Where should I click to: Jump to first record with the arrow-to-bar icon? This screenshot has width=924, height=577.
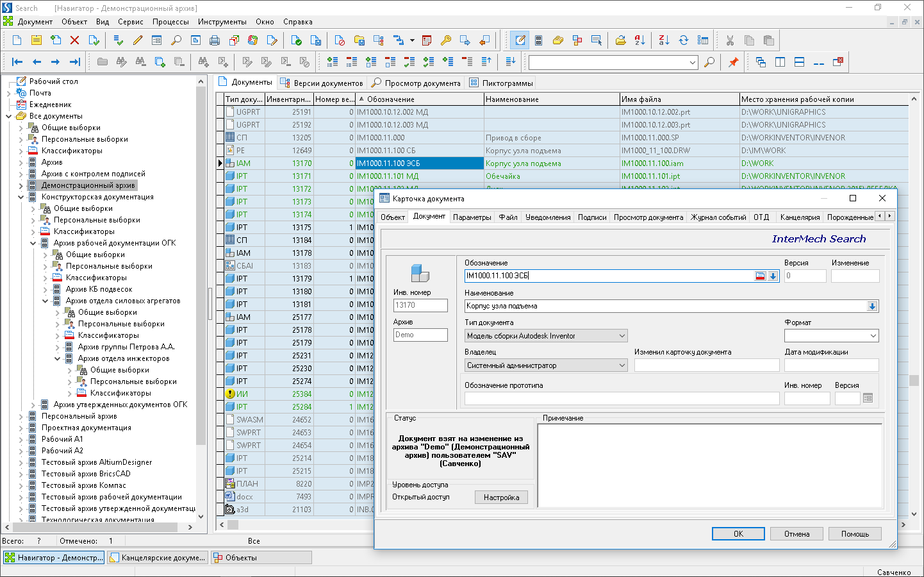tap(17, 62)
